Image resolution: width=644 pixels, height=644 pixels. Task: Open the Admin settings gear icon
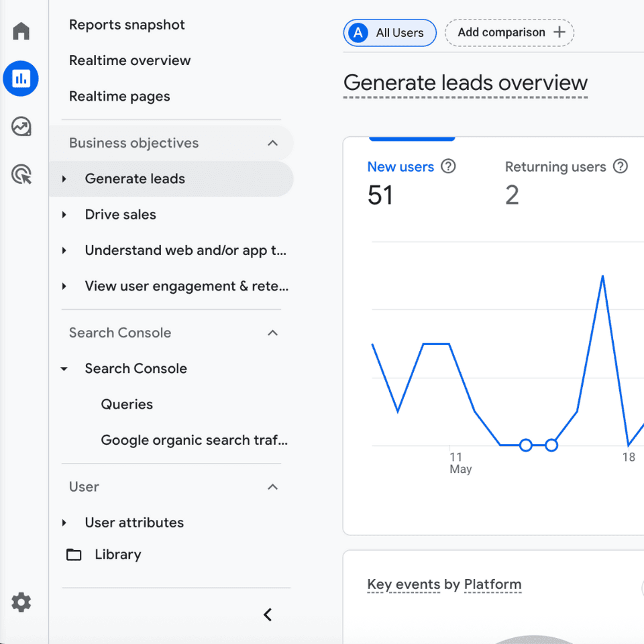pos(21,602)
